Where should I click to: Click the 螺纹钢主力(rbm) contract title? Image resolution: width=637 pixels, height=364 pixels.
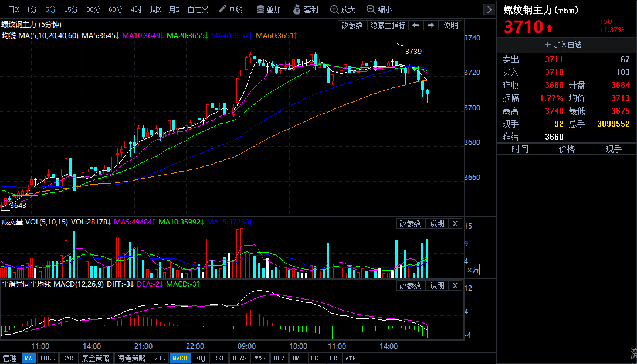(x=541, y=10)
